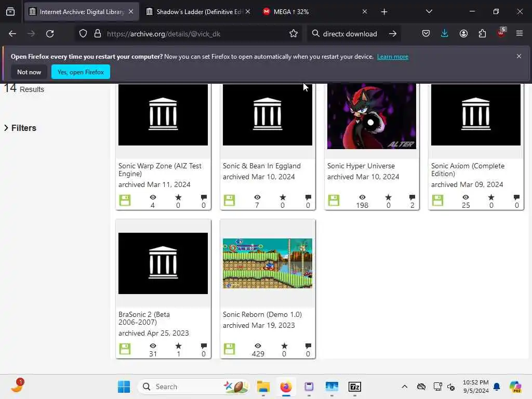Click favorites star on BraSonic 2 card

pyautogui.click(x=179, y=345)
